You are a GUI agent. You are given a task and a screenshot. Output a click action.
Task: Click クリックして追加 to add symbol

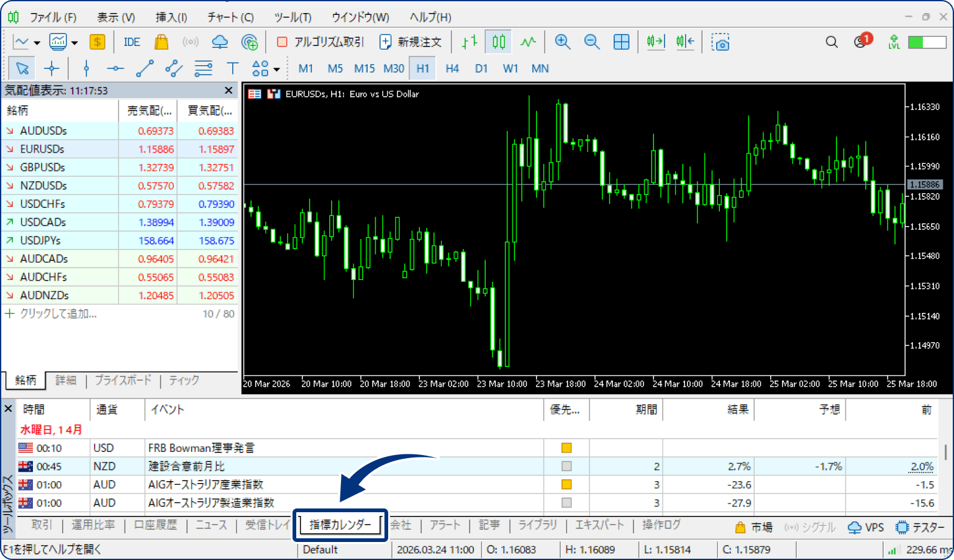(58, 314)
